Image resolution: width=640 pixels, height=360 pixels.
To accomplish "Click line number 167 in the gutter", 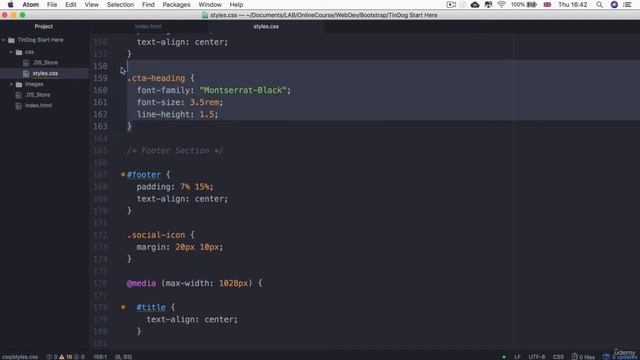I will pos(100,175).
